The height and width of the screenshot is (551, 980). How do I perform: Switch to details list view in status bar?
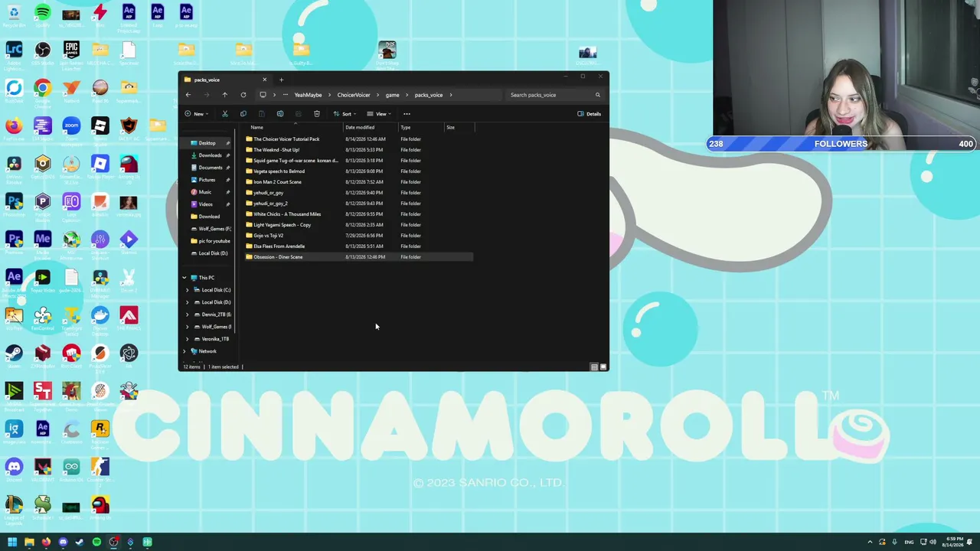[594, 367]
